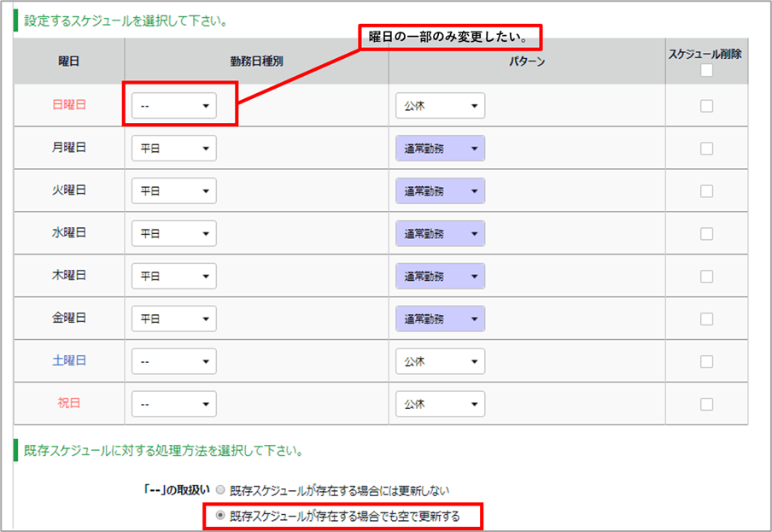Expand Tuesday 通常勤務 pattern dropdown
Image resolution: width=772 pixels, height=532 pixels.
click(440, 190)
